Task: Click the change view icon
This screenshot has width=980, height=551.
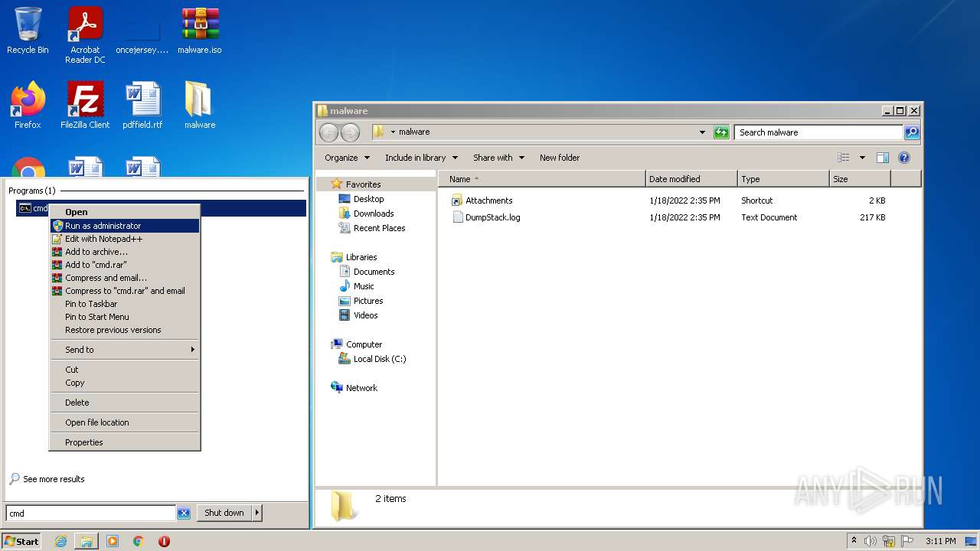Action: (x=844, y=158)
